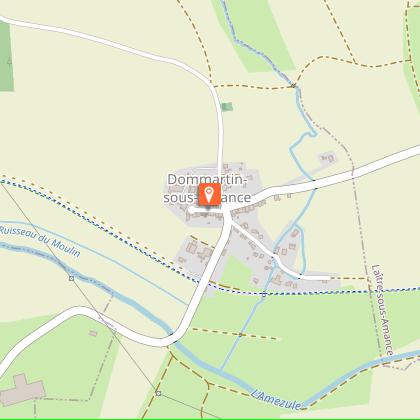
Task: Select the footpath junction at the northern stream
Action: (x=293, y=86)
